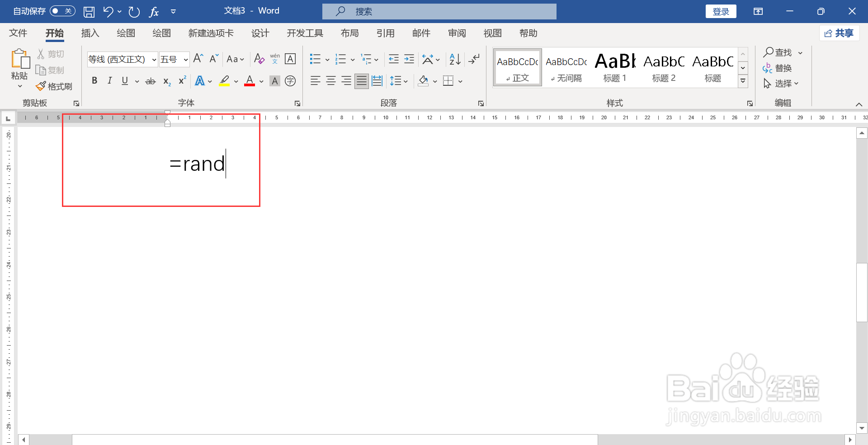Click the Share (共享) button
The image size is (868, 445).
pos(839,33)
